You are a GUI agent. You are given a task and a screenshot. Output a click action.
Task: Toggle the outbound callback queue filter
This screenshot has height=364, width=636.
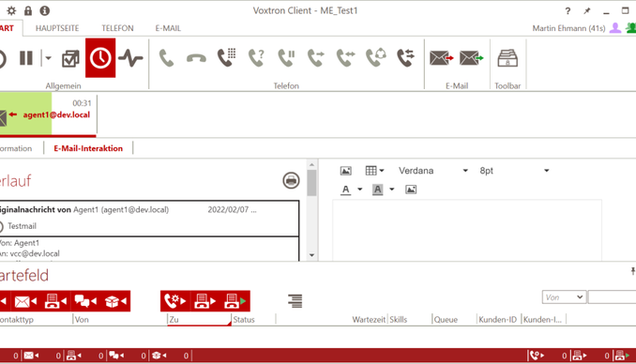click(175, 301)
